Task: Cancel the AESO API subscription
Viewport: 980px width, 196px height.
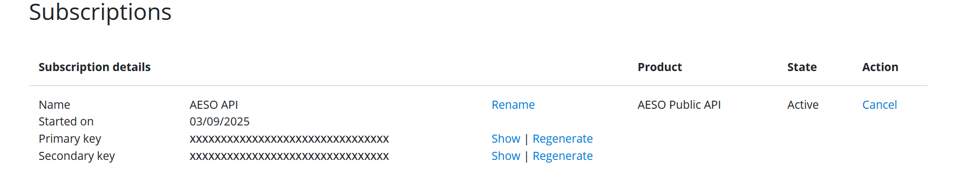Action: coord(879,104)
